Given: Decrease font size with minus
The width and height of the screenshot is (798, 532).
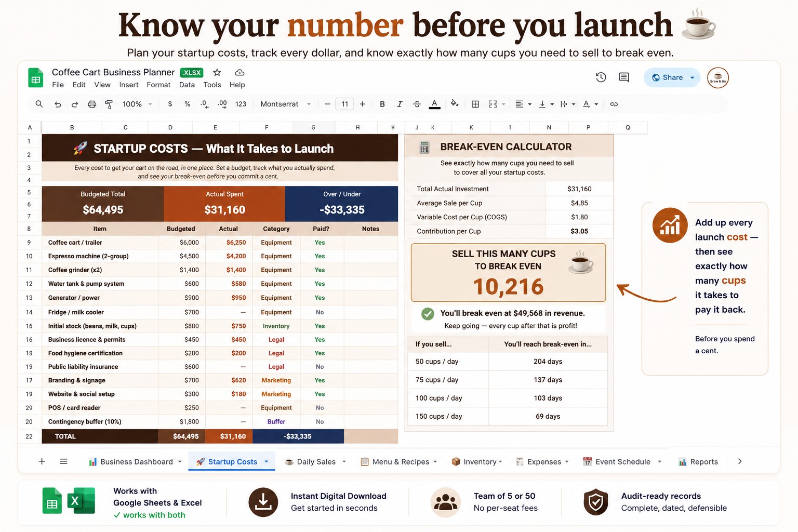Looking at the screenshot, I should click(327, 104).
